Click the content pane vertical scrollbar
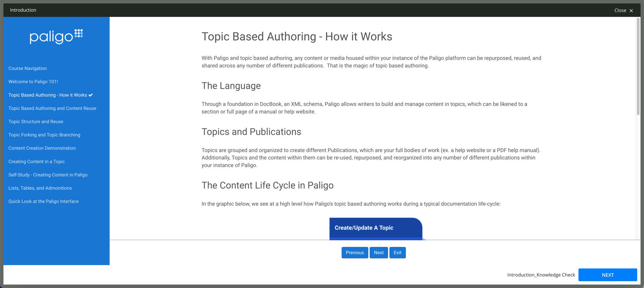The image size is (644, 288). pos(638,67)
